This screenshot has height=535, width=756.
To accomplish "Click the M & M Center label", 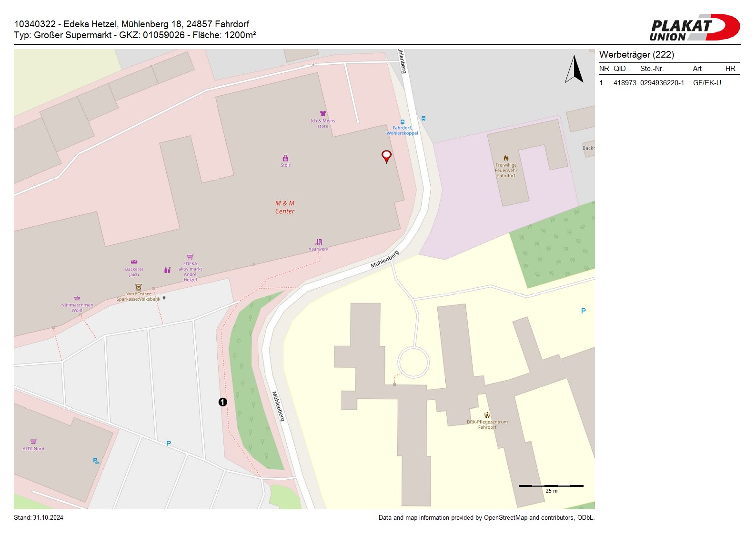I will point(285,207).
